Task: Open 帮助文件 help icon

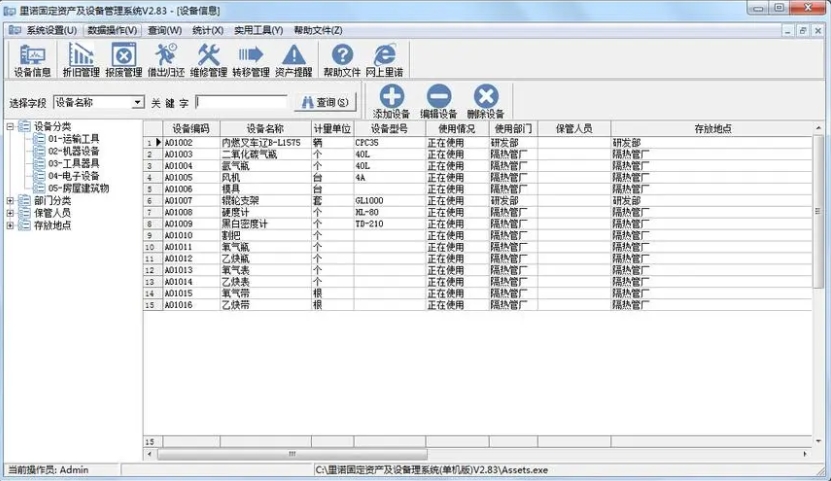Action: point(342,60)
